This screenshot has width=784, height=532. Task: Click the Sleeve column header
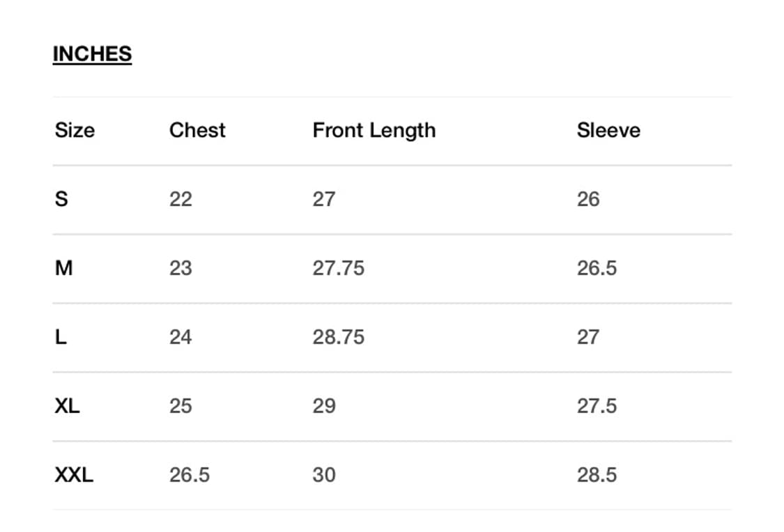608,130
